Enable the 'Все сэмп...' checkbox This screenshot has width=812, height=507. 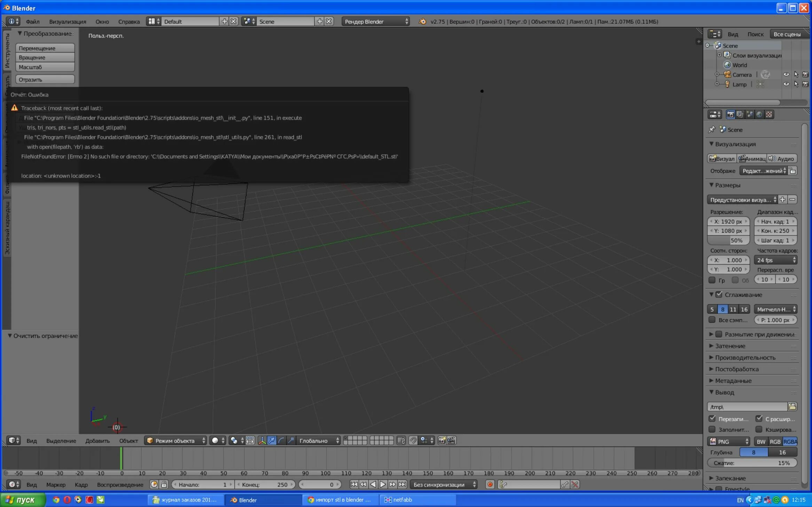point(712,320)
